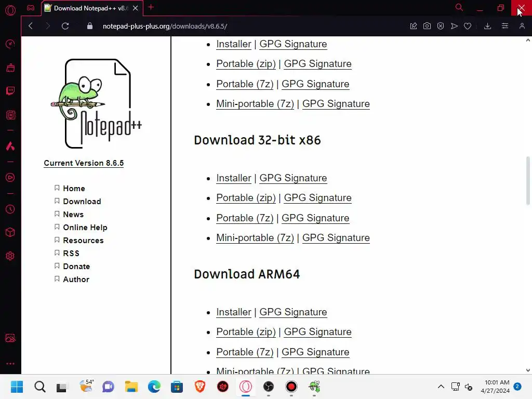Open Download in the site menu
The image size is (532, 399).
point(82,202)
